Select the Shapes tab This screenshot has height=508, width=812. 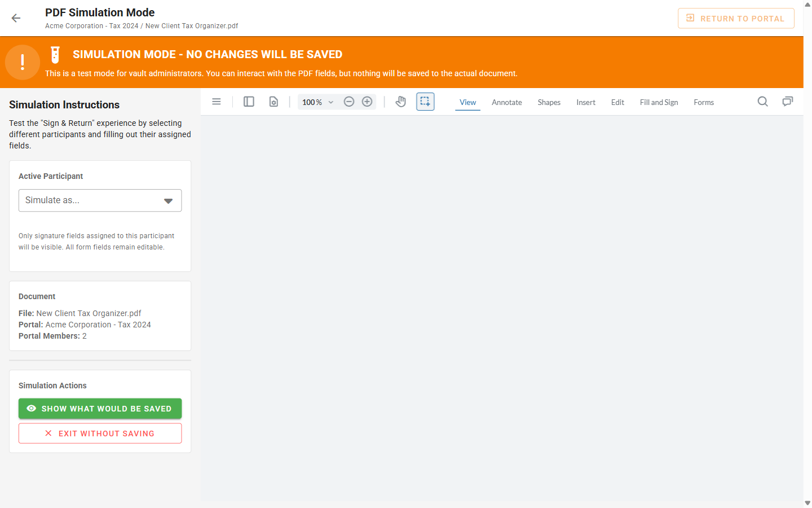pyautogui.click(x=549, y=102)
